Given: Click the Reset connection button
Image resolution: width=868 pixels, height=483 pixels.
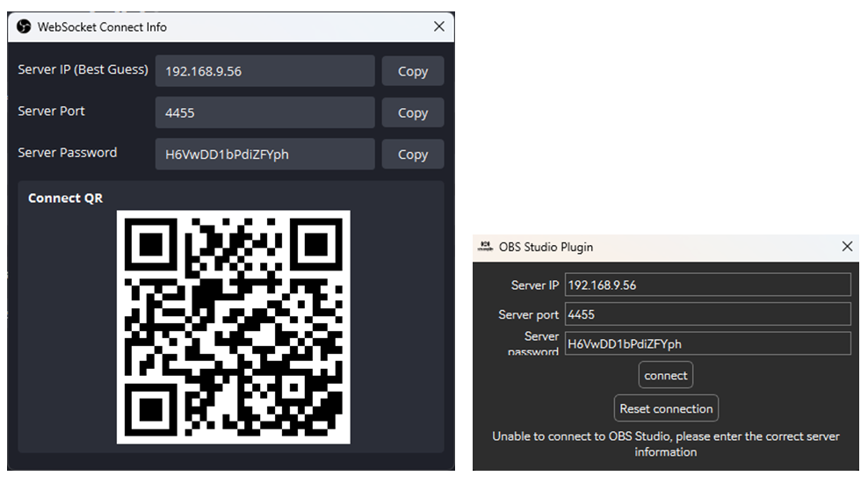Looking at the screenshot, I should pyautogui.click(x=666, y=408).
